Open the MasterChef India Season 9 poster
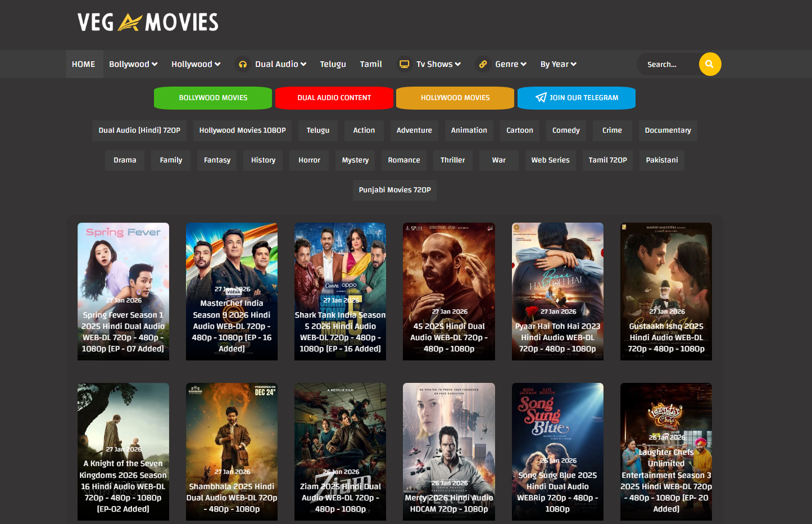The width and height of the screenshot is (812, 524). [x=232, y=291]
